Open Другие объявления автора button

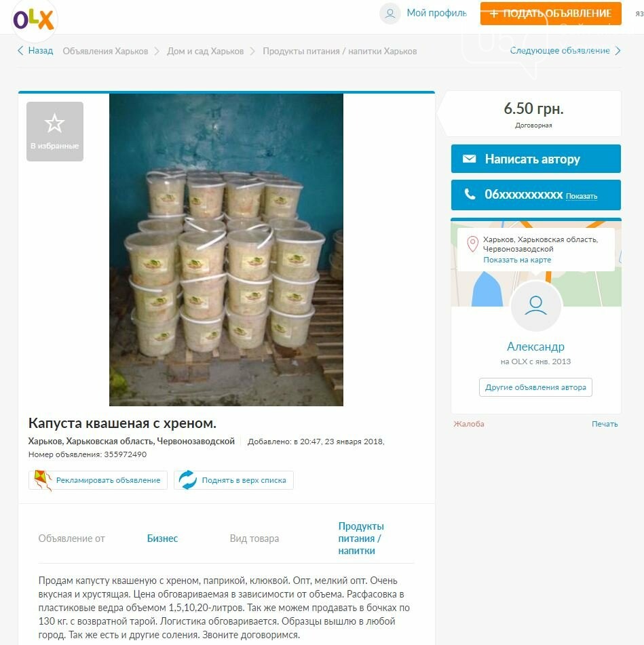(x=535, y=387)
